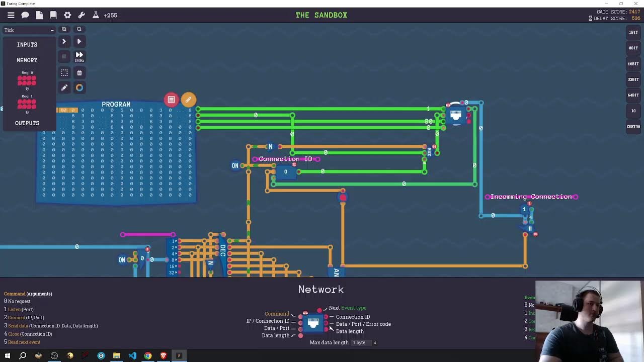Open 16BIT component category
The height and width of the screenshot is (362, 644).
click(633, 64)
